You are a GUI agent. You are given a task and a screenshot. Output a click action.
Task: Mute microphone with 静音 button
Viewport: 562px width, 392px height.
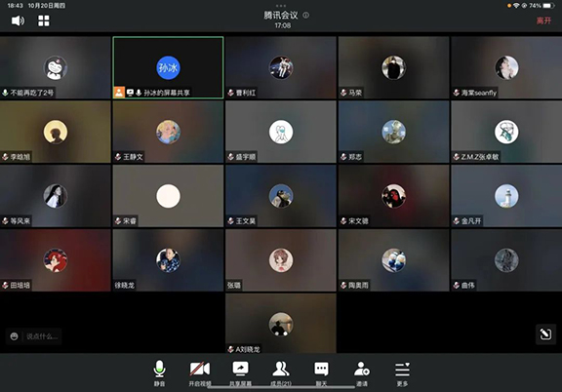[x=159, y=373]
